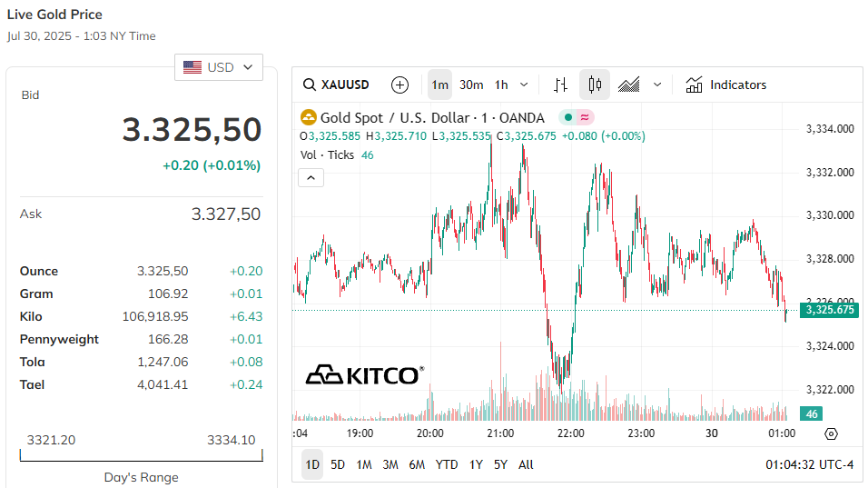This screenshot has height=488, width=868.
Task: Click the Pennyweight row label
Action: (59, 339)
